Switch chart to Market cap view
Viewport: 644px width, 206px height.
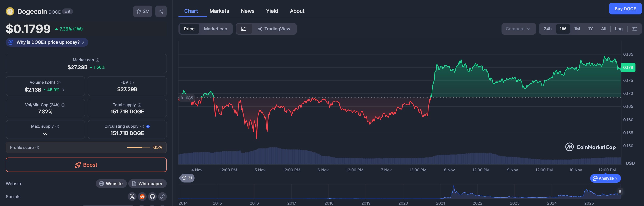[x=215, y=29]
